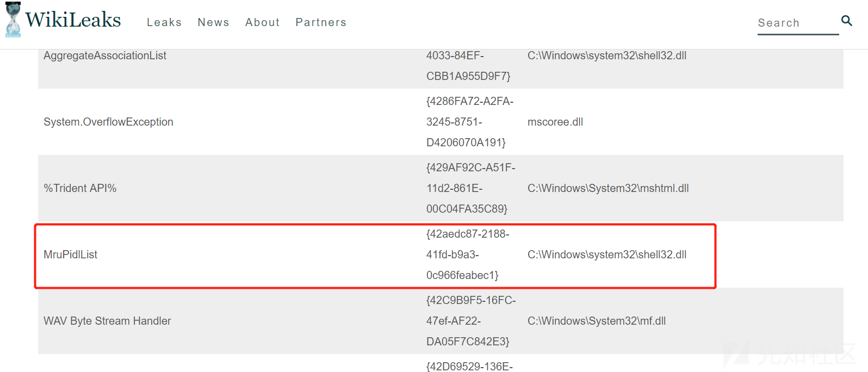This screenshot has height=372, width=868.
Task: Click the System.OverflowException row name
Action: coord(108,122)
